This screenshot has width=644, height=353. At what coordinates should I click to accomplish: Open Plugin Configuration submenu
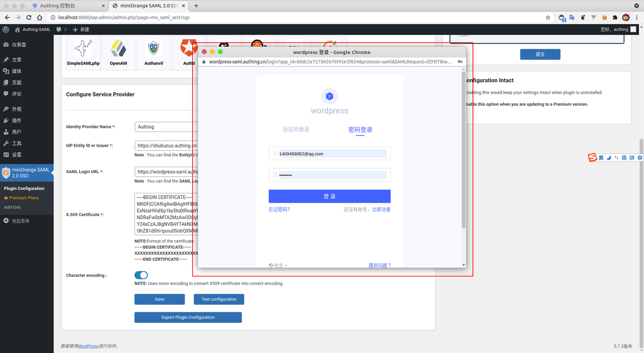coord(24,188)
